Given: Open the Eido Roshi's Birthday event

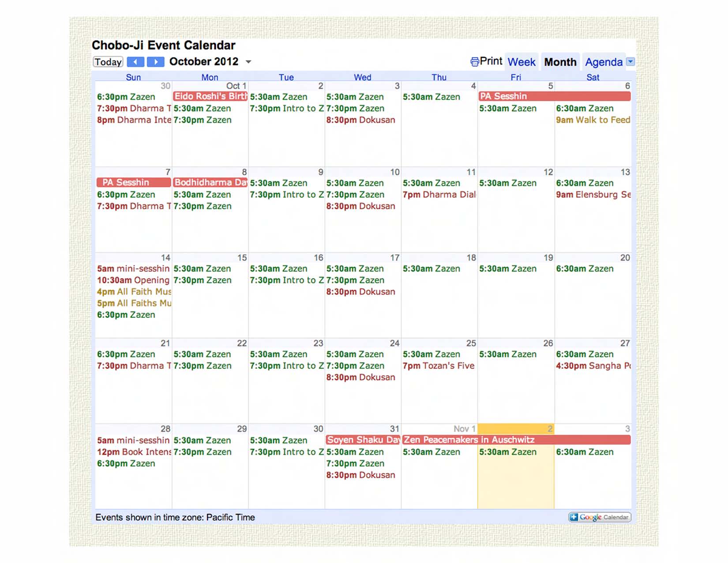Looking at the screenshot, I should pos(210,96).
